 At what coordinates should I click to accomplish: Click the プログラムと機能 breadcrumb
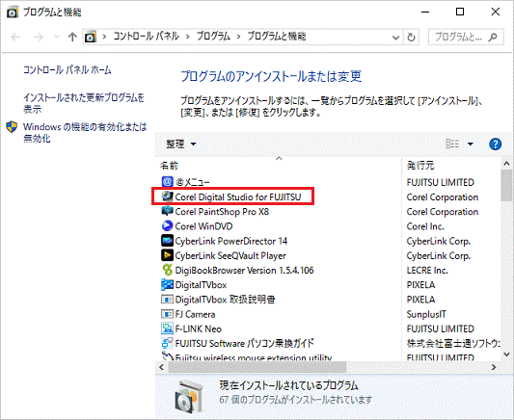pyautogui.click(x=277, y=36)
